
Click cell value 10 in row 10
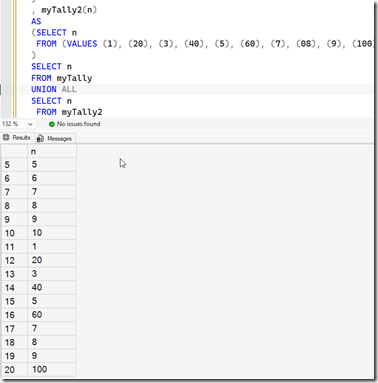52,233
